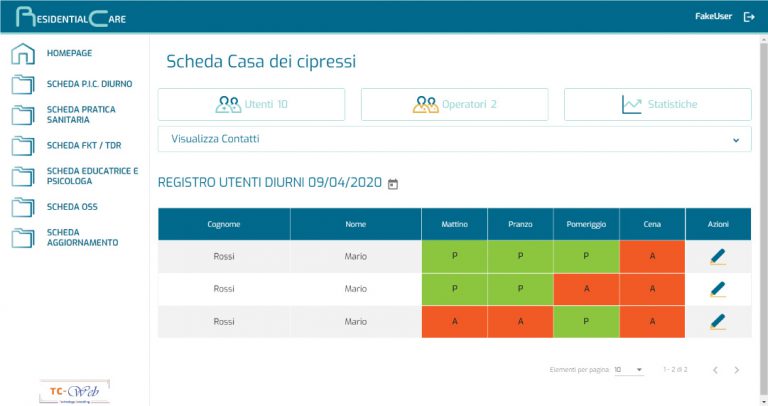Select Scheda FKT / TDR in sidebar
The width and height of the screenshot is (768, 406).
[82, 145]
